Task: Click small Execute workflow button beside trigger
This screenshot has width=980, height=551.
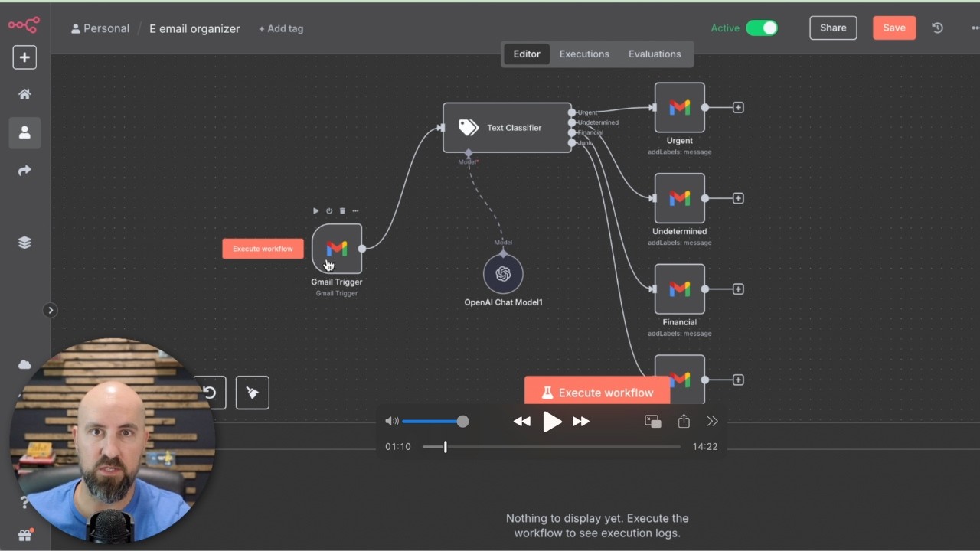Action: [x=263, y=249]
